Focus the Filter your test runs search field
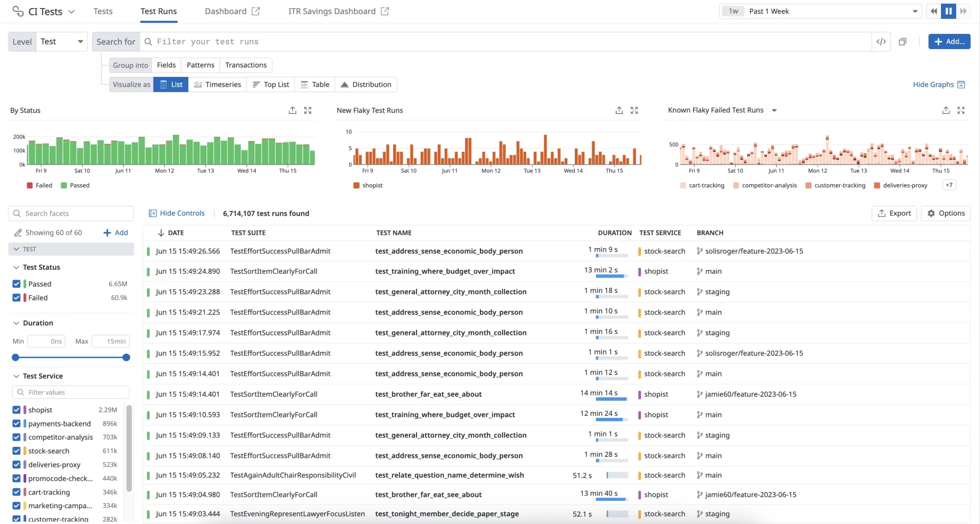980x524 pixels. coord(505,41)
